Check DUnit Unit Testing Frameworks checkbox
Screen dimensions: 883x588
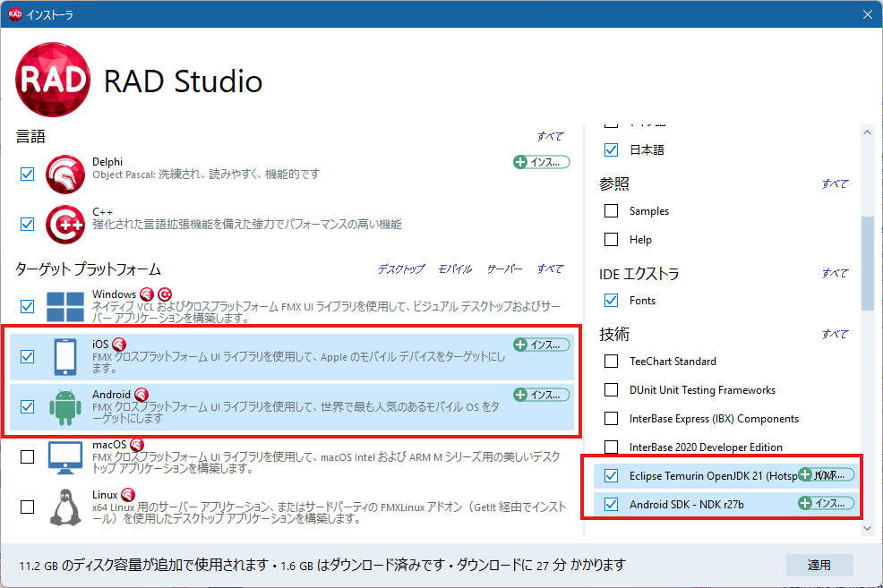(611, 390)
